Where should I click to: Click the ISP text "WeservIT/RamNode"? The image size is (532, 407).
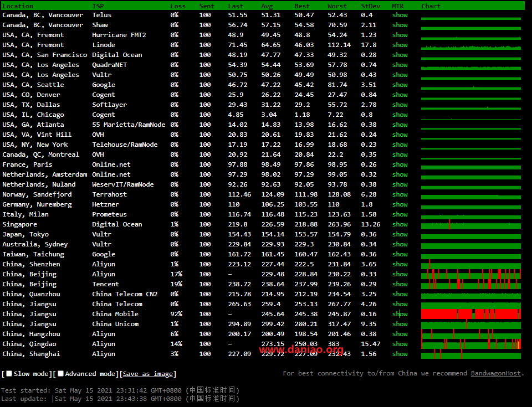[x=123, y=184]
